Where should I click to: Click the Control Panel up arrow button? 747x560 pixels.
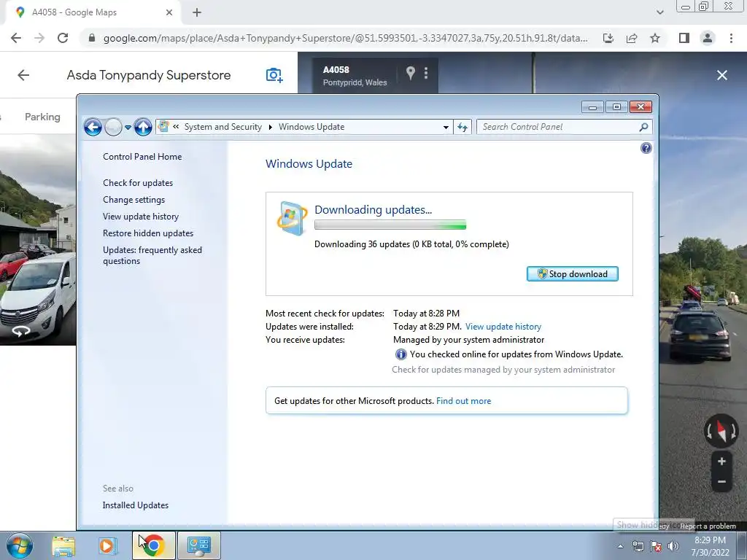tap(143, 127)
